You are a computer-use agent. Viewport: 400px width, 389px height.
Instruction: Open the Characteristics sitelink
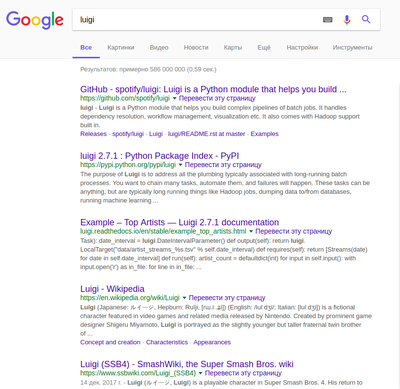coord(167,342)
